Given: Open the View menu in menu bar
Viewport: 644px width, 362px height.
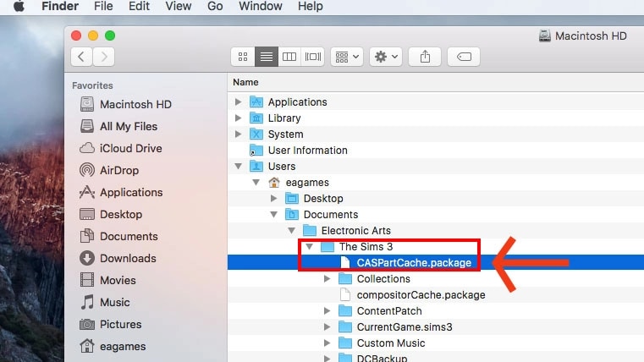Looking at the screenshot, I should [179, 7].
